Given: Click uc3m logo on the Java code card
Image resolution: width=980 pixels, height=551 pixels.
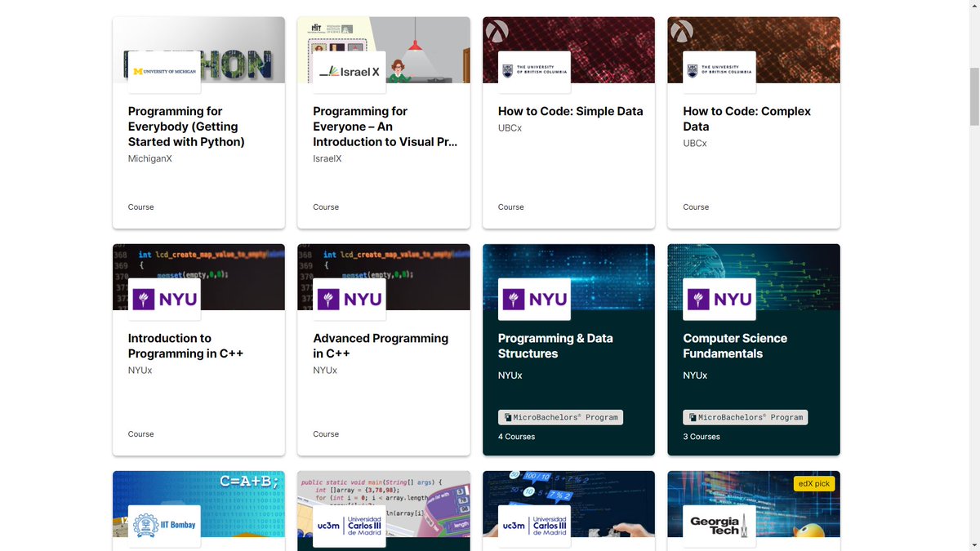Looking at the screenshot, I should (350, 526).
